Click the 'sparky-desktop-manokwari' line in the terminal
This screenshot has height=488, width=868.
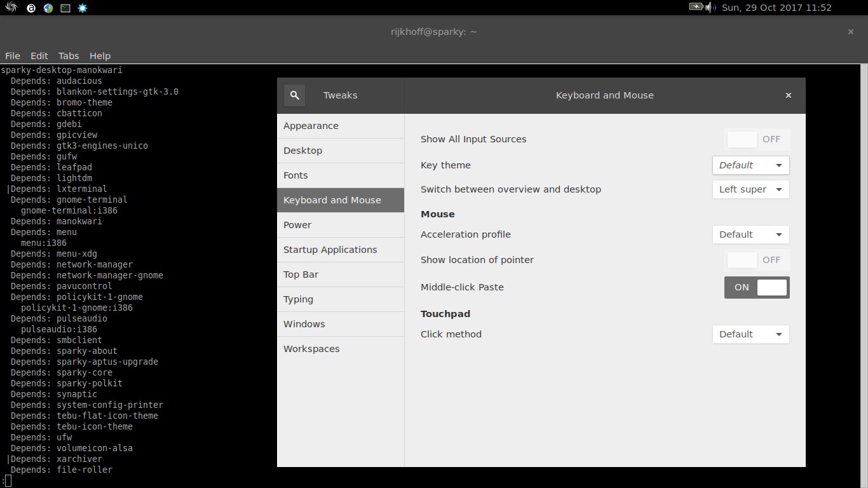click(x=62, y=70)
